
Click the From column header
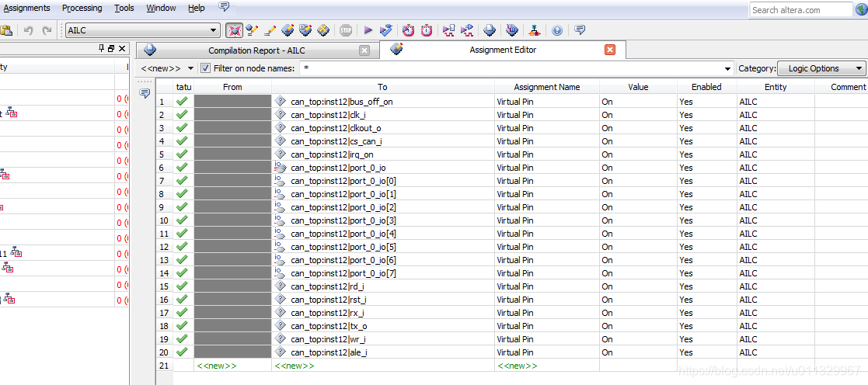click(232, 87)
